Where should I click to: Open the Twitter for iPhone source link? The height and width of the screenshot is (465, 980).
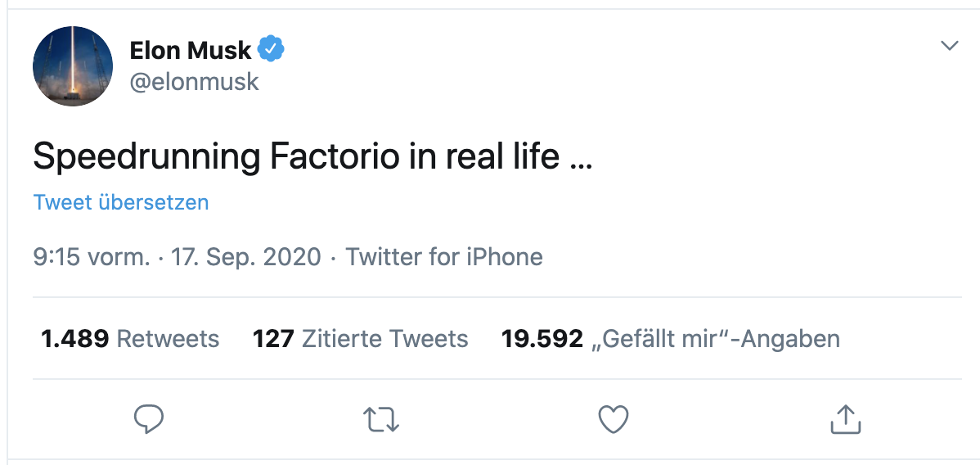(x=444, y=257)
